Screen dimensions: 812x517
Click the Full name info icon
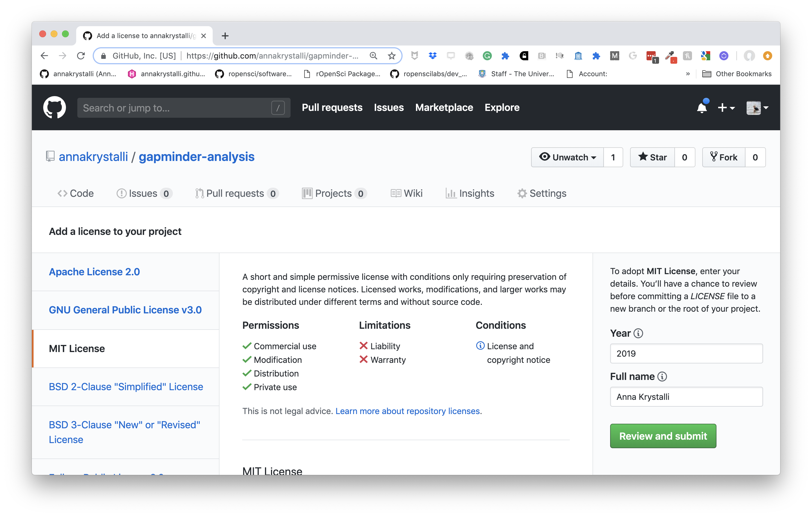[x=662, y=376]
